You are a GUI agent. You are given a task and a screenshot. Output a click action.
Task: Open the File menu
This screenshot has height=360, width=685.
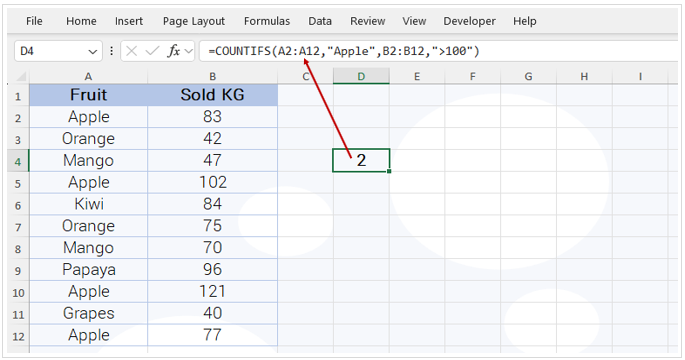coord(34,21)
